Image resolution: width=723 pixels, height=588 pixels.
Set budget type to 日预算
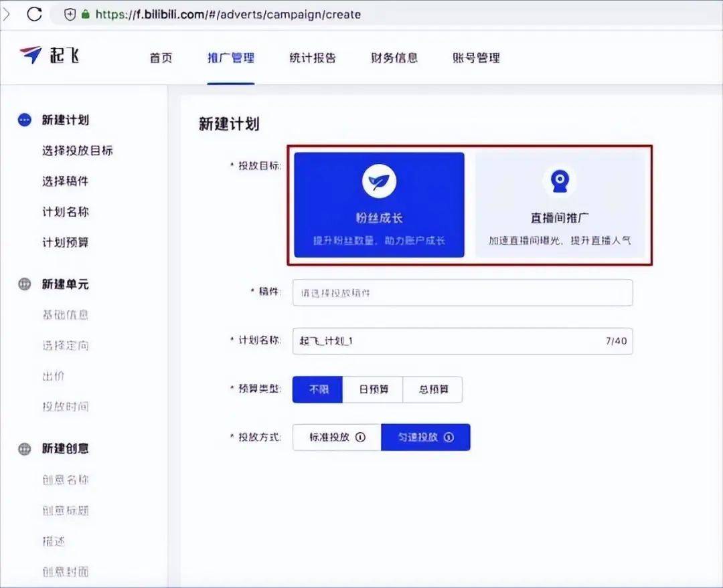point(373,389)
